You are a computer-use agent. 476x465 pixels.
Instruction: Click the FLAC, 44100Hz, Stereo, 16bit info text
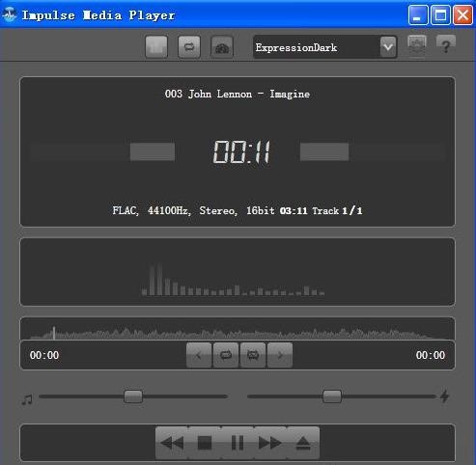tap(193, 210)
